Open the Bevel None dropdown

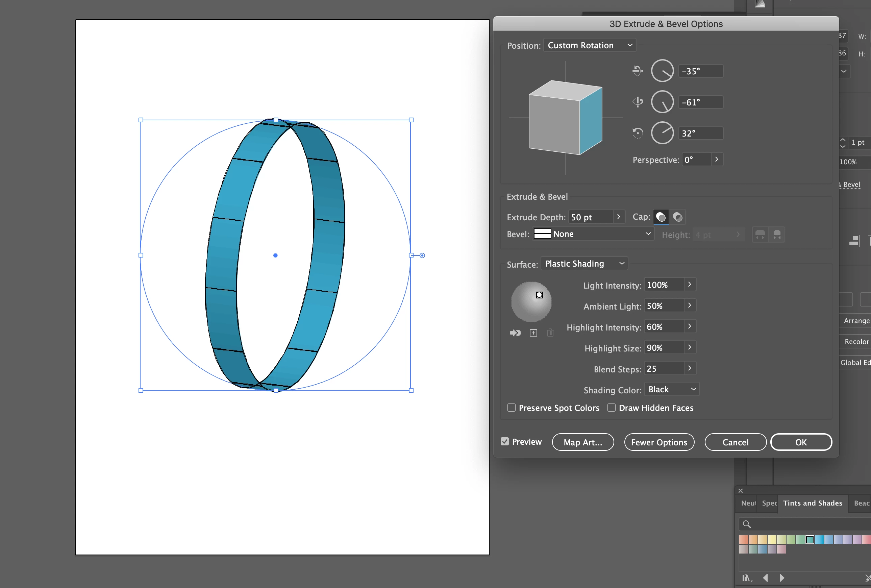(593, 234)
